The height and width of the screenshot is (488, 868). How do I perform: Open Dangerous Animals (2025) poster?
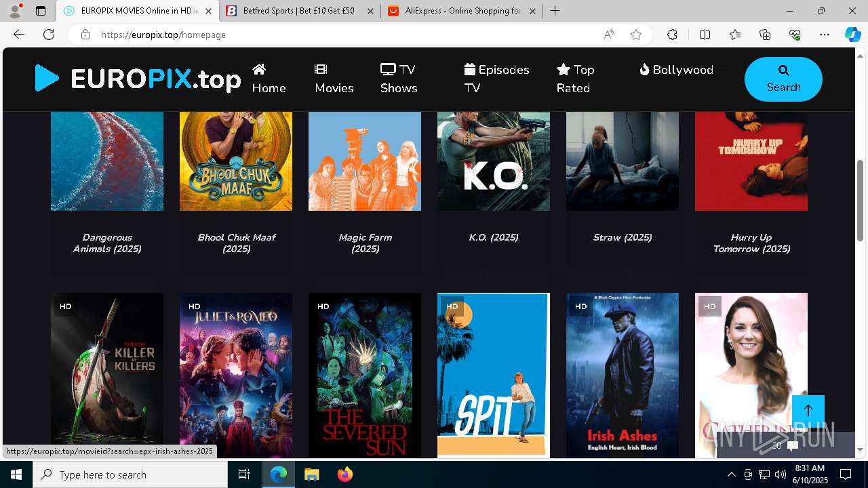tap(107, 161)
